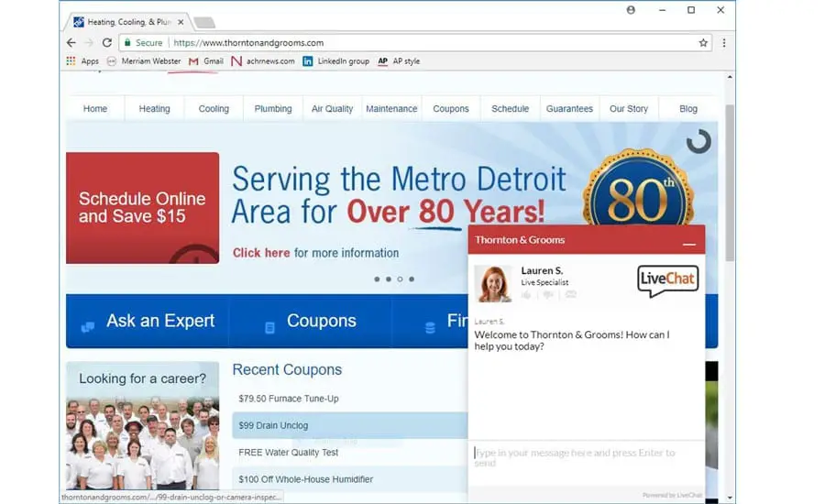This screenshot has width=825, height=504.
Task: Select the third carousel slide dot
Action: tap(400, 279)
